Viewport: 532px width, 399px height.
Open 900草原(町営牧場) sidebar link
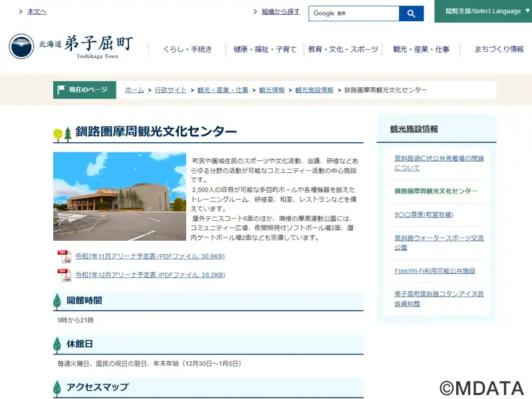coord(424,215)
